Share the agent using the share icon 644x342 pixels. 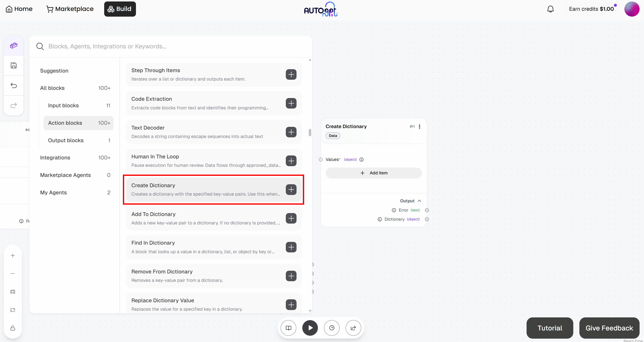coord(353,328)
